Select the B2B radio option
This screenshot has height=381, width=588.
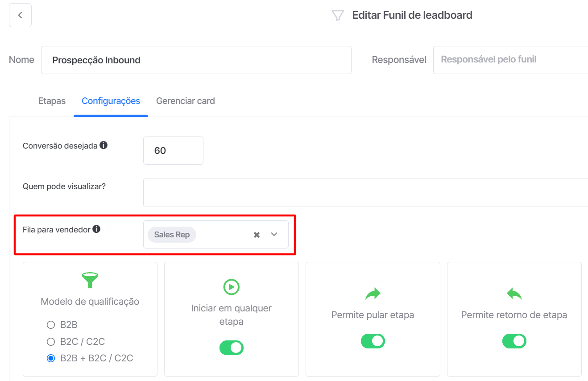click(x=51, y=325)
